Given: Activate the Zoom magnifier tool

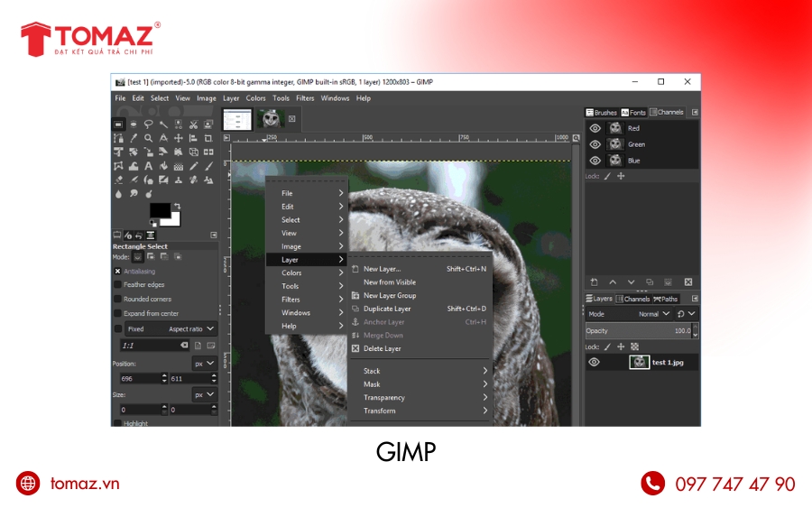Looking at the screenshot, I should tap(148, 138).
